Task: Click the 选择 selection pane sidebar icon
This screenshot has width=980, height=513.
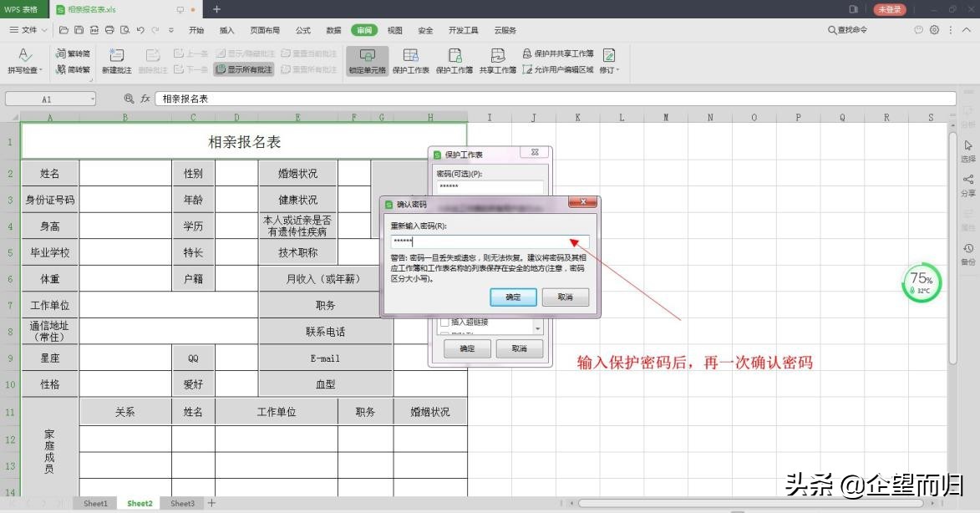Action: (x=968, y=151)
